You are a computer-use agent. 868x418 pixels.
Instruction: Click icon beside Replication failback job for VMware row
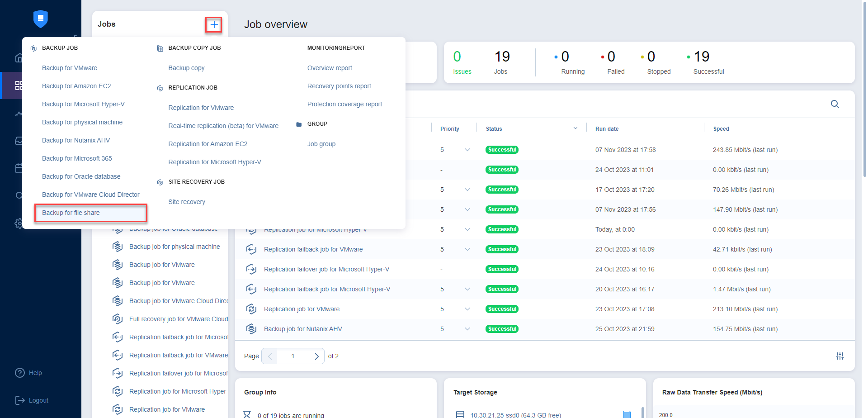251,249
